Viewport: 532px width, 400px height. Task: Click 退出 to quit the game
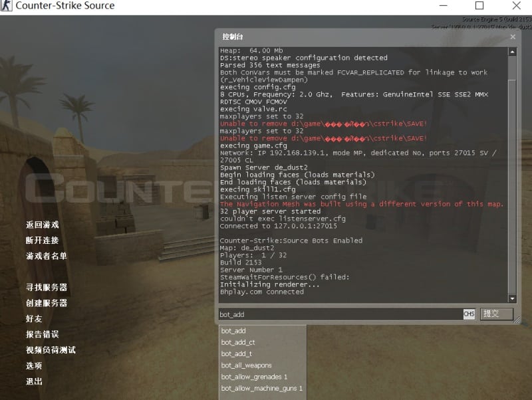tap(34, 381)
